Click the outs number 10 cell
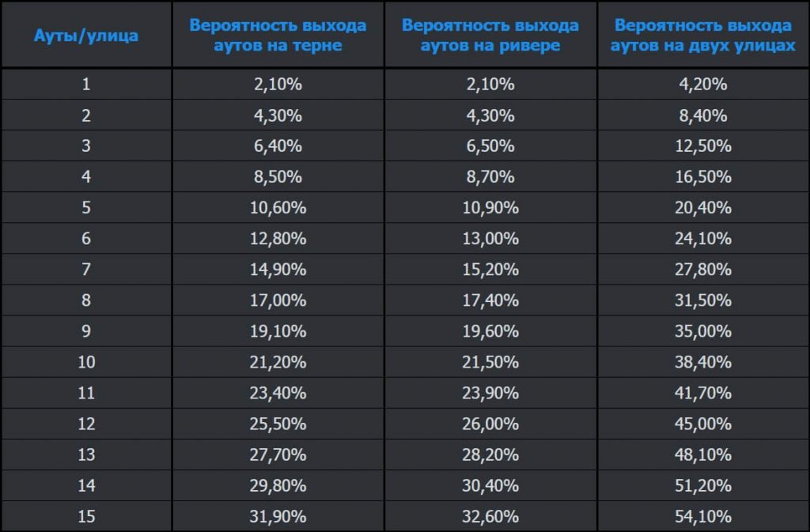 coord(86,362)
